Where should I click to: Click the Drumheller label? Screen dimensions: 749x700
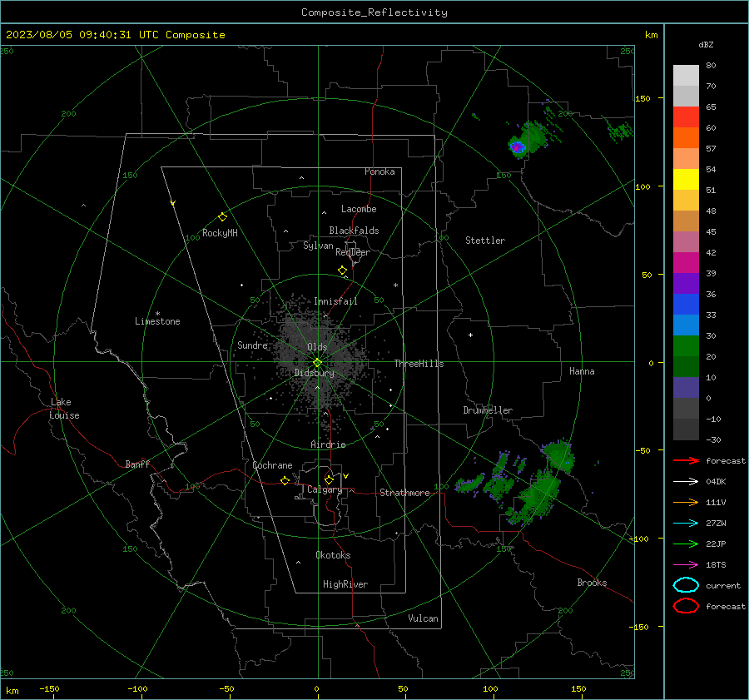488,410
